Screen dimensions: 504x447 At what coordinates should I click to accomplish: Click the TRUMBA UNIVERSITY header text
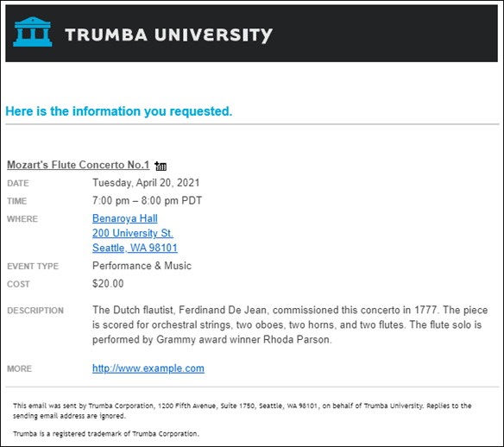[169, 35]
